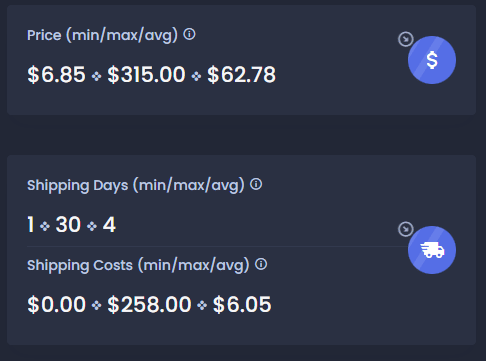Select the average shipping cost $6.05
This screenshot has height=361, width=486.
point(242,304)
